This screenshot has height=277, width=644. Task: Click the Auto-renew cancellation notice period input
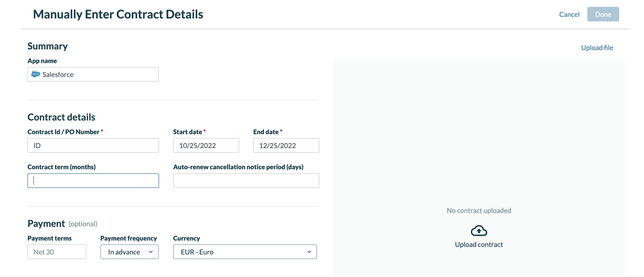pyautogui.click(x=246, y=180)
